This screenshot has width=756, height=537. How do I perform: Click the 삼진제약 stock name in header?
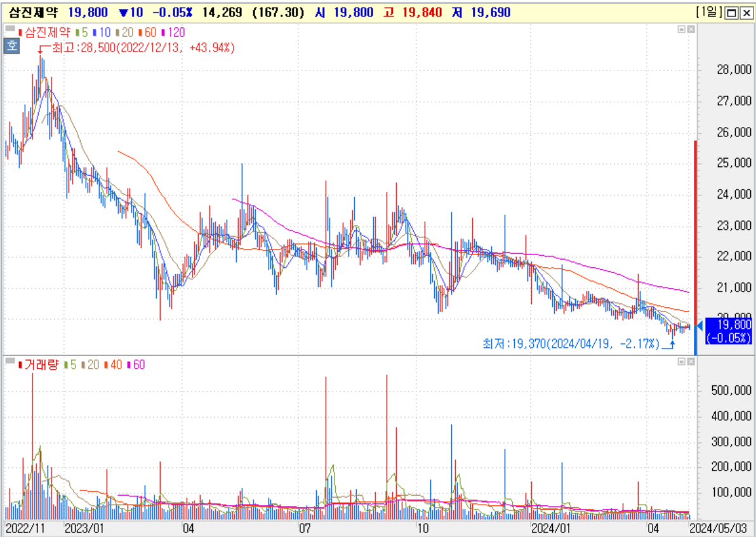(33, 13)
